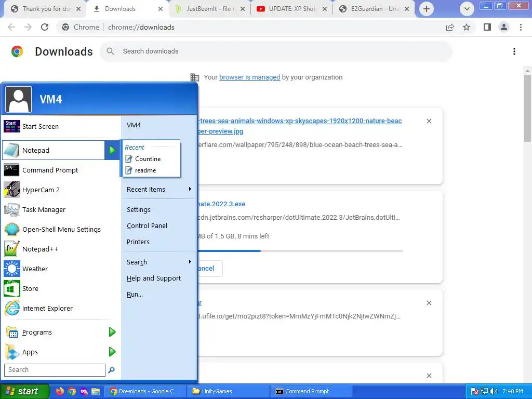Click the share icon in address bar
The image size is (532, 399).
[x=450, y=27]
